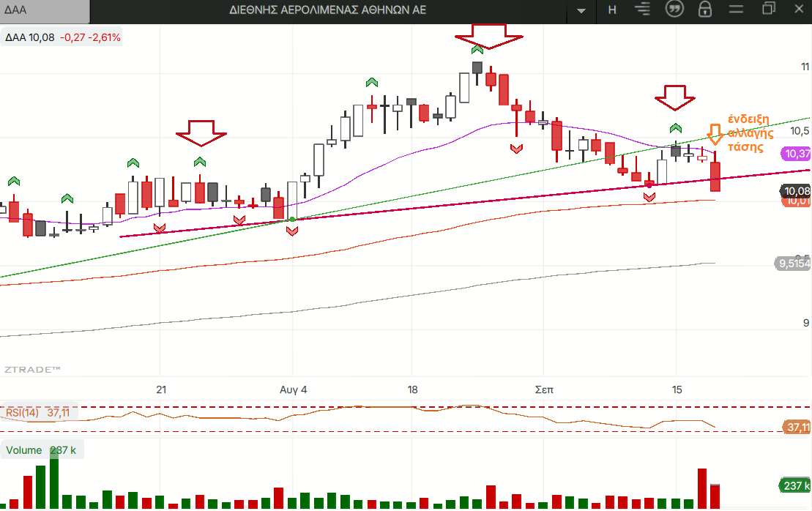Image resolution: width=812 pixels, height=511 pixels.
Task: Click the gray 9,5154 moving average tag
Action: [x=794, y=264]
